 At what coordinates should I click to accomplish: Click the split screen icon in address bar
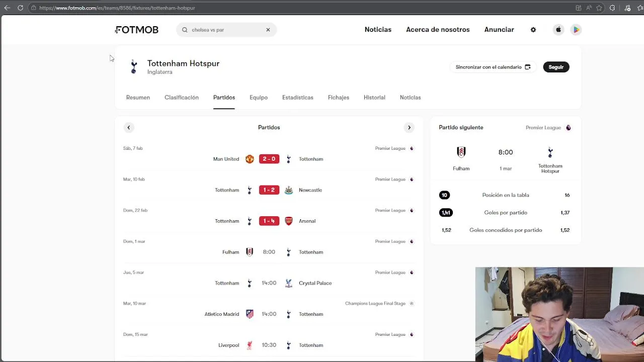579,8
